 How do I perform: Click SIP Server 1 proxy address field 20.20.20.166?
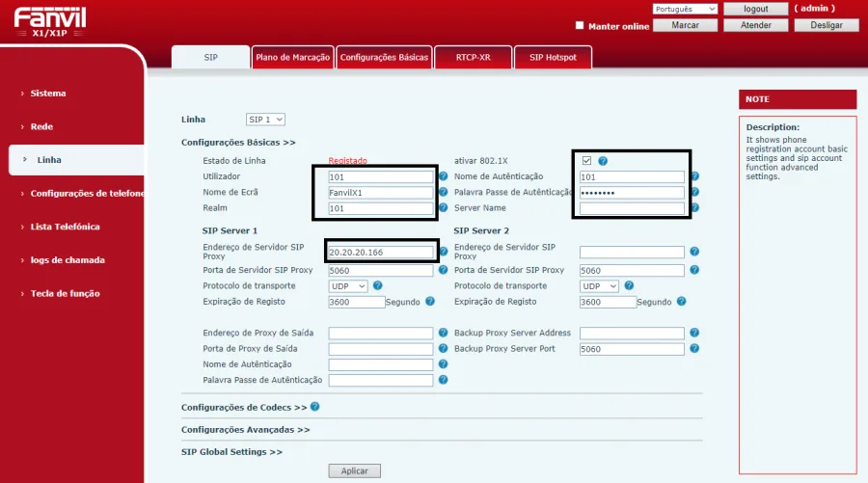(380, 253)
